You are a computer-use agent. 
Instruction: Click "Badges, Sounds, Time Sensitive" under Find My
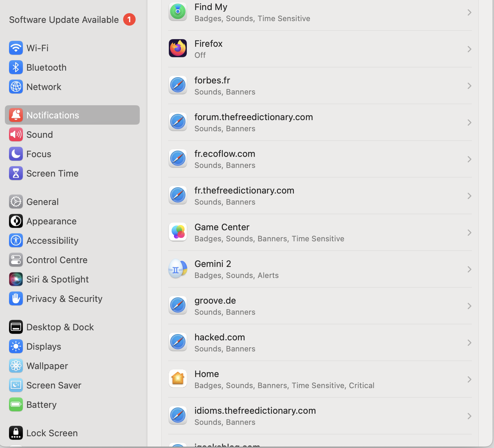252,19
